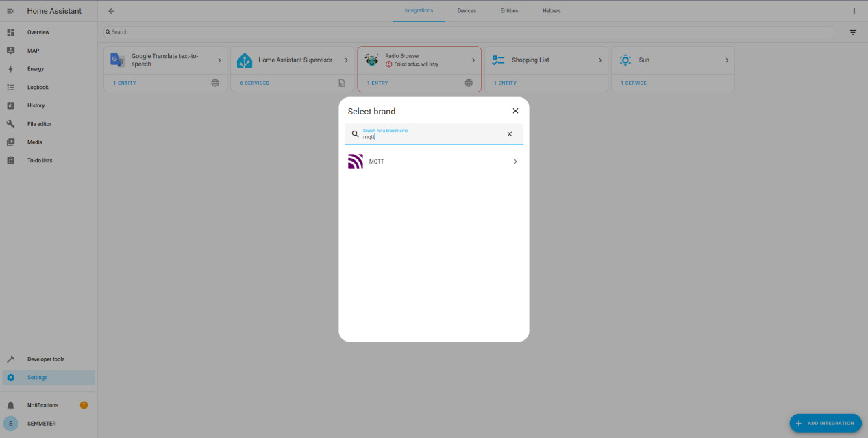Click the Sun integration logo icon
The height and width of the screenshot is (438, 868).
[x=625, y=60]
